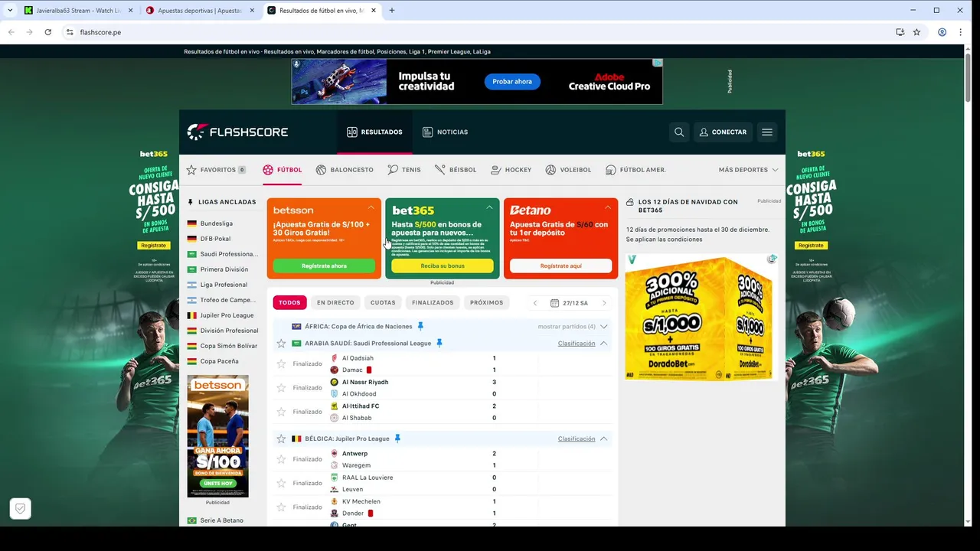The image size is (980, 551).
Task: Open the tab search dropdown in Chrome
Action: click(10, 11)
